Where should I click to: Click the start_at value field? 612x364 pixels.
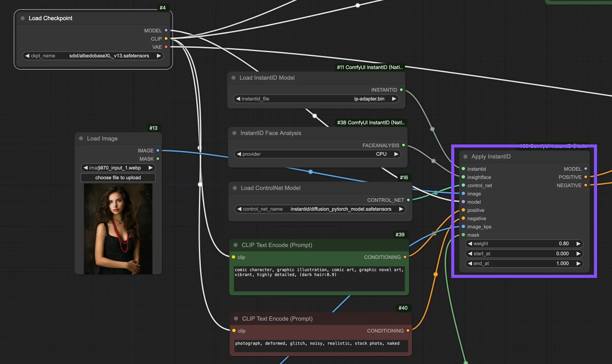[524, 254]
